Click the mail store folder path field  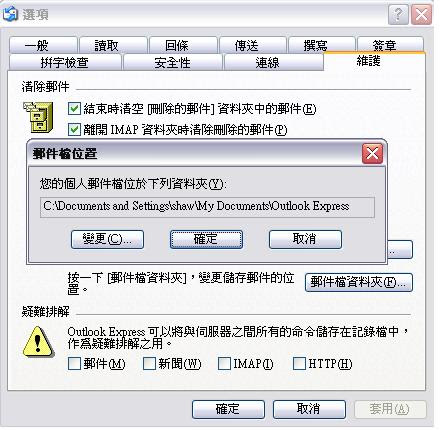(207, 207)
